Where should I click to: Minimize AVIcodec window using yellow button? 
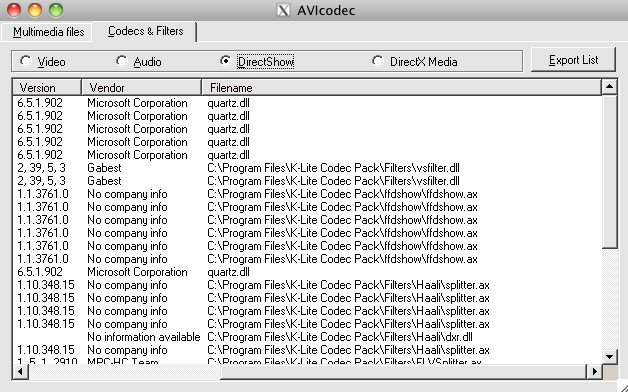tap(35, 10)
